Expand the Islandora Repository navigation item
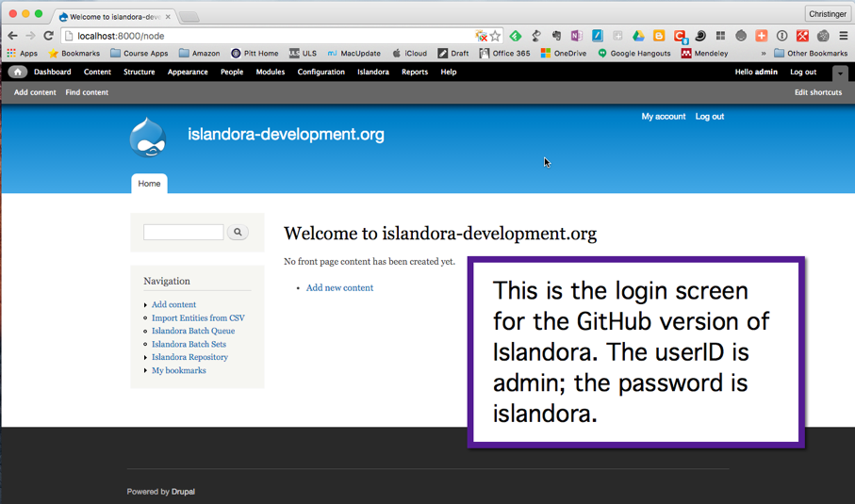 click(146, 358)
